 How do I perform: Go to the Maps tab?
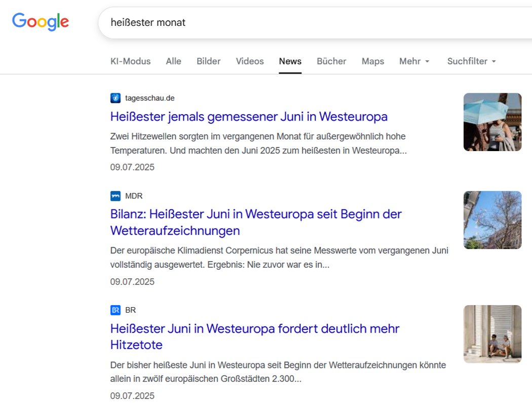pyautogui.click(x=372, y=61)
